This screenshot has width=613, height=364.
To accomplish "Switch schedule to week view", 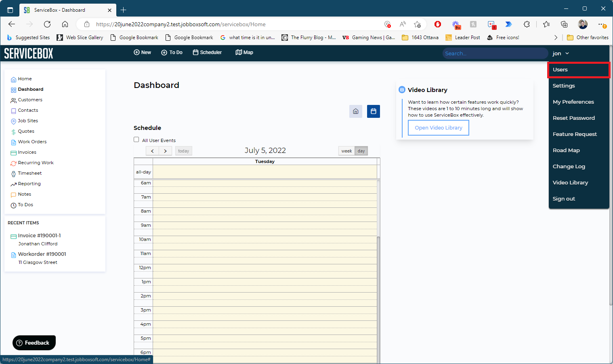I will [346, 151].
